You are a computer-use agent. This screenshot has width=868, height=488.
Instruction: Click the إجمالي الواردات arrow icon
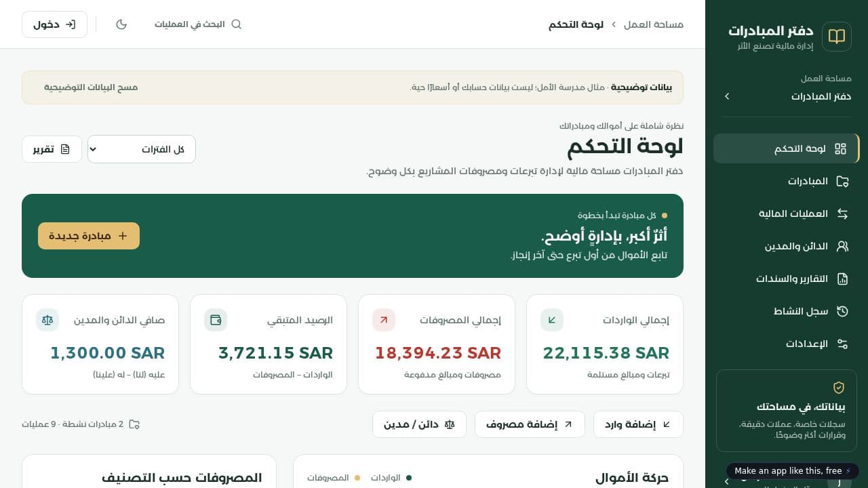click(x=552, y=320)
